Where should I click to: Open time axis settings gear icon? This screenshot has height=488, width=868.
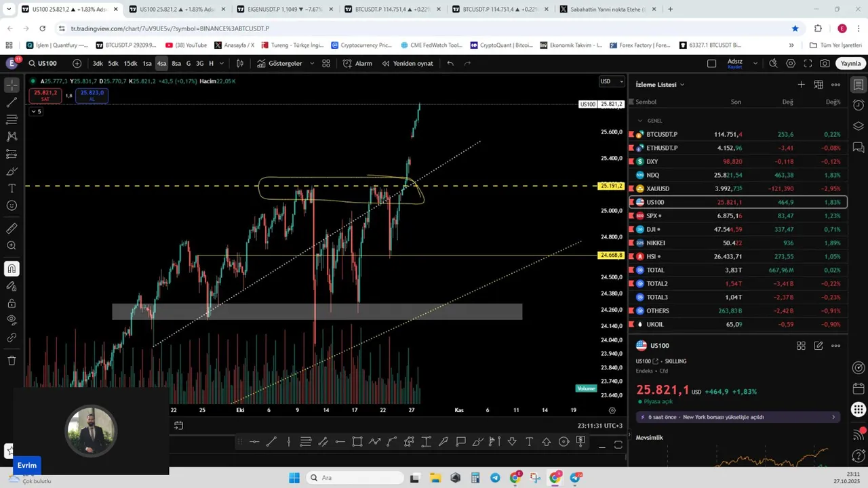pos(612,410)
